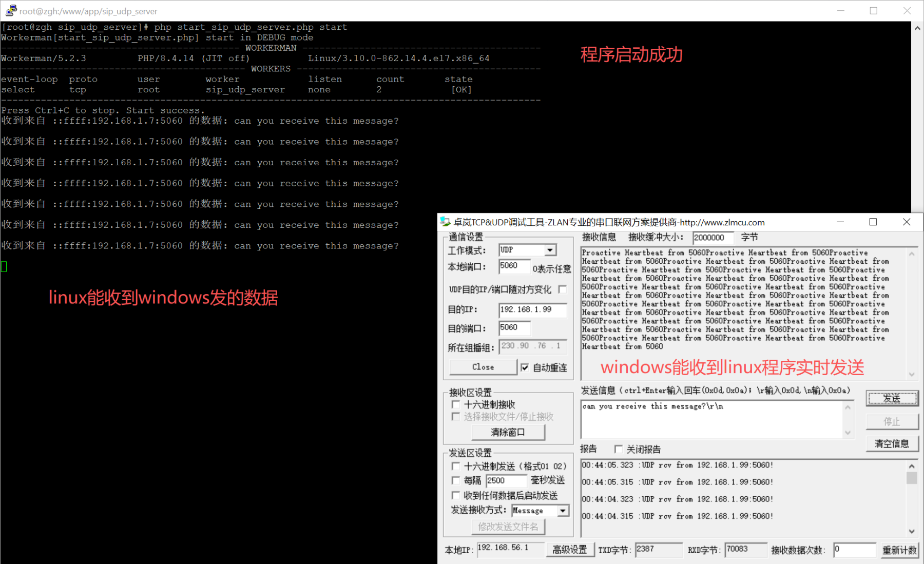This screenshot has width=924, height=564.
Task: Click the 接收数据次数 field
Action: (x=854, y=550)
